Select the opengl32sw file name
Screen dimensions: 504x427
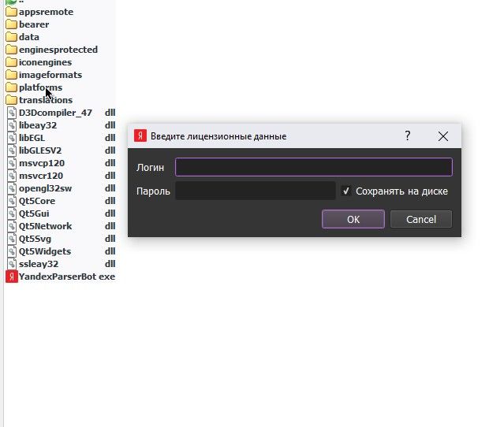[x=45, y=188]
